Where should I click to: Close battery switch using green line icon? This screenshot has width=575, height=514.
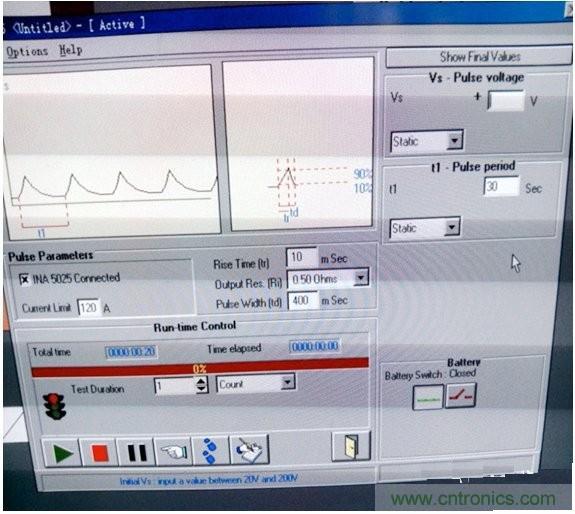click(x=428, y=397)
